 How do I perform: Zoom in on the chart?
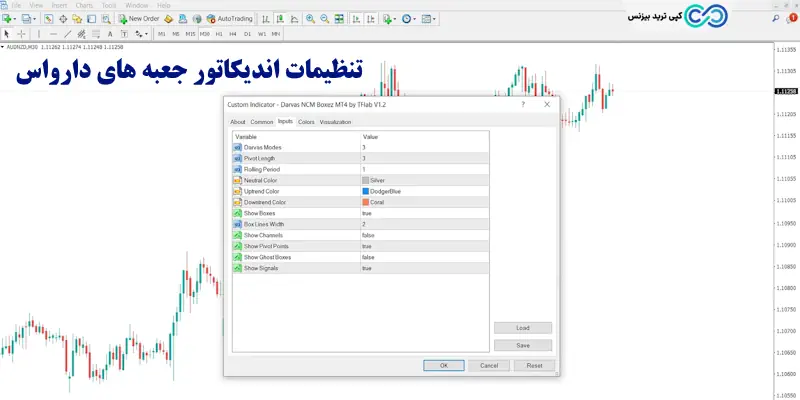(310, 19)
